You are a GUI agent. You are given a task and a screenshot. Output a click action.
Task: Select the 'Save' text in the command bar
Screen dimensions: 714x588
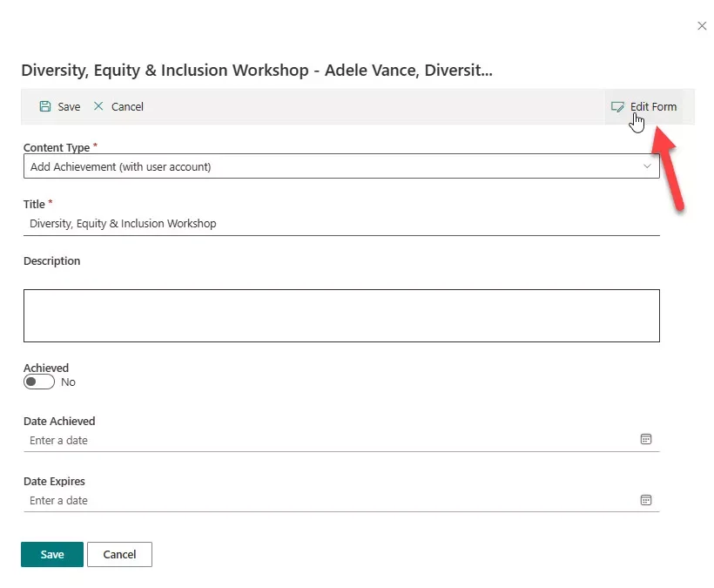point(69,107)
